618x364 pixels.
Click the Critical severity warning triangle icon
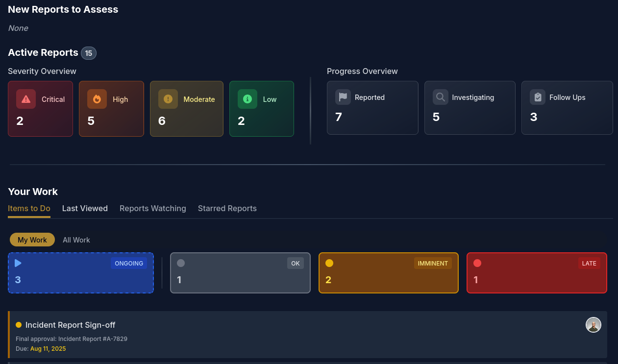coord(26,99)
